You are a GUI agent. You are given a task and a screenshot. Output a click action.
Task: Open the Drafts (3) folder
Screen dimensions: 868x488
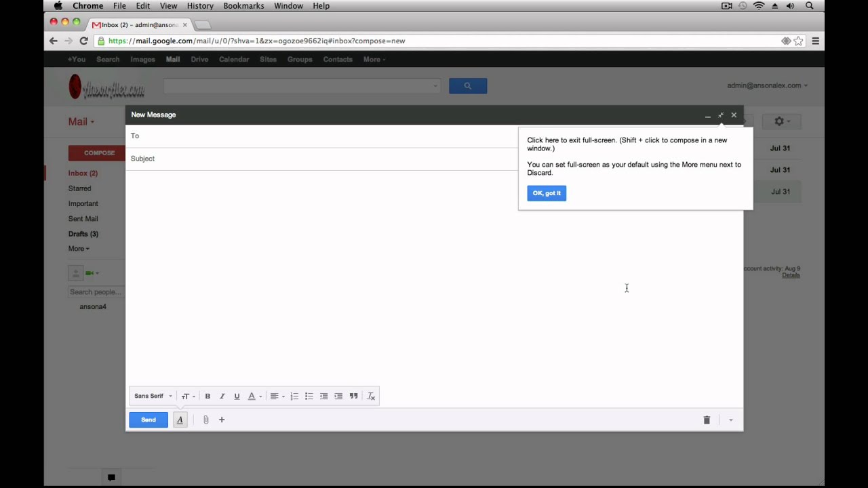pyautogui.click(x=83, y=234)
